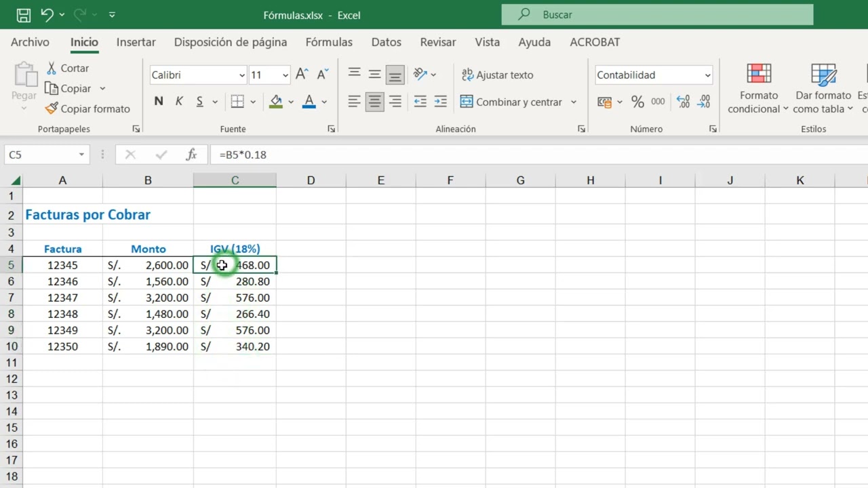Image resolution: width=868 pixels, height=488 pixels.
Task: Toggle bottom align icon
Action: tap(395, 74)
